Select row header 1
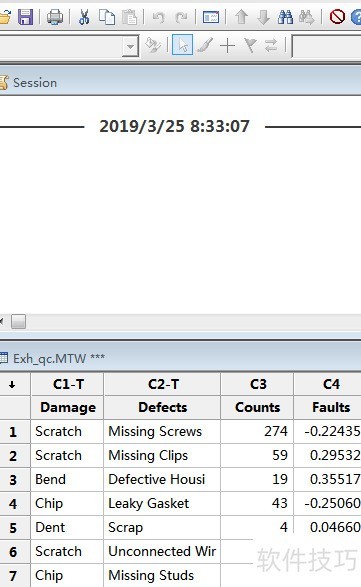 15,432
